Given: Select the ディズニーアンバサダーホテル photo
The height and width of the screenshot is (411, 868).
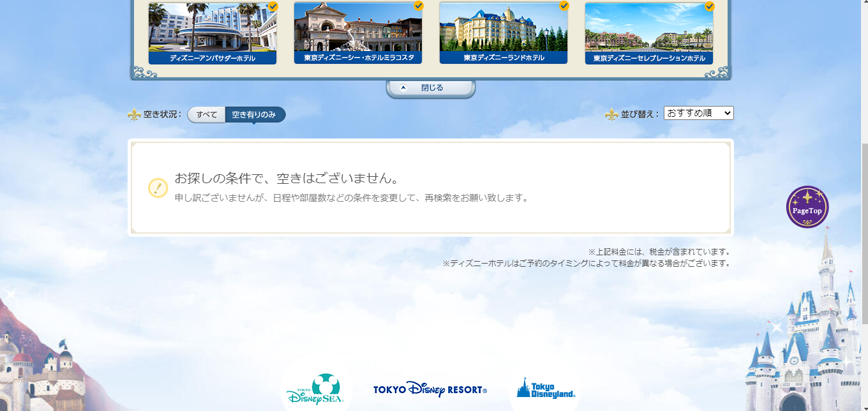Looking at the screenshot, I should [213, 27].
